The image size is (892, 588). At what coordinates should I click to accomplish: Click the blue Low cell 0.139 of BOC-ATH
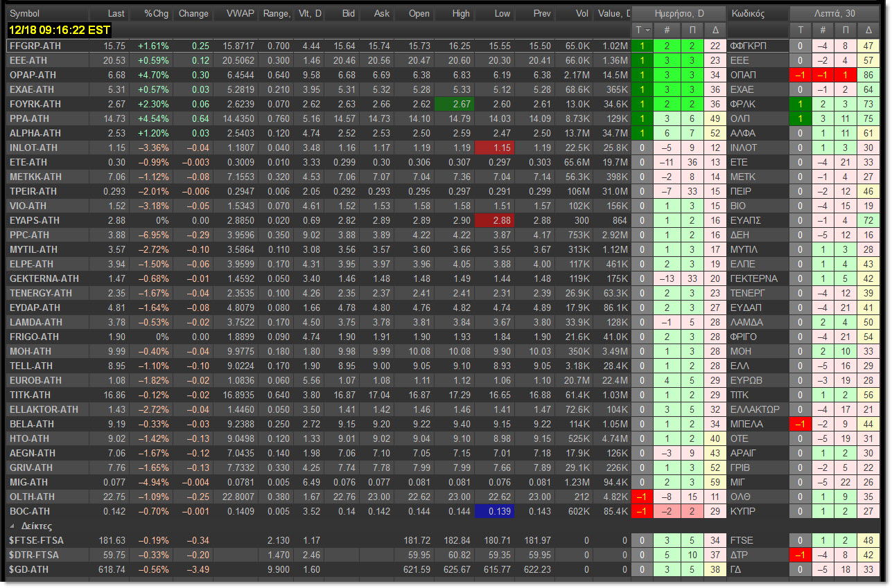tap(495, 511)
